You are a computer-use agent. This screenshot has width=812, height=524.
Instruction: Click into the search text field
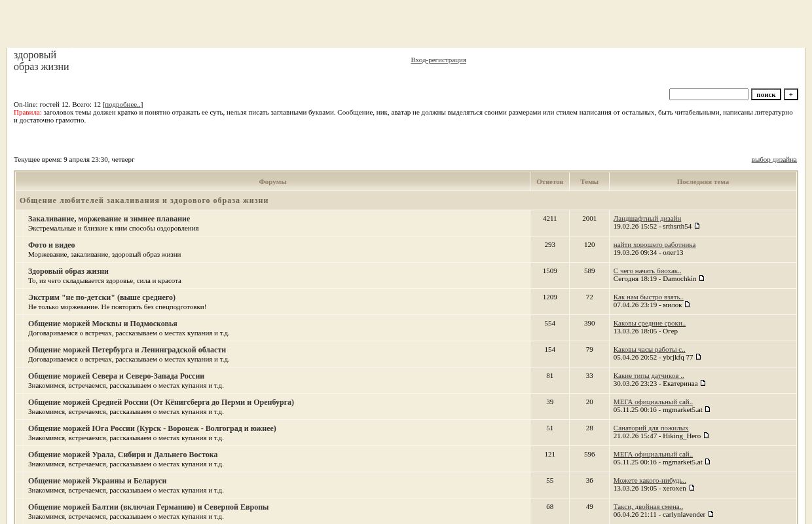[x=708, y=94]
